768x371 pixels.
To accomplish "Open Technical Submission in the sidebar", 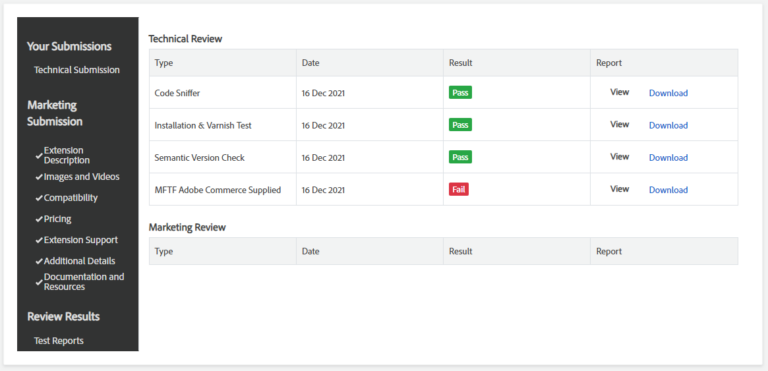I will point(77,70).
